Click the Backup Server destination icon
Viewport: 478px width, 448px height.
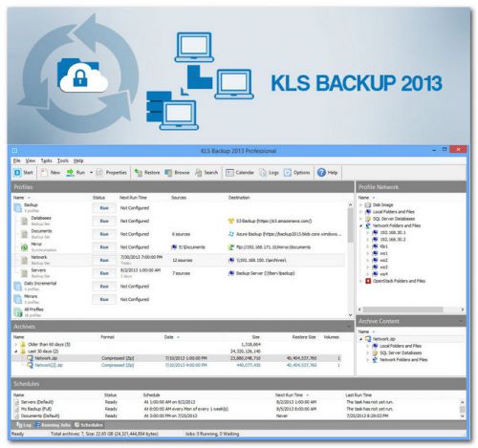click(231, 273)
